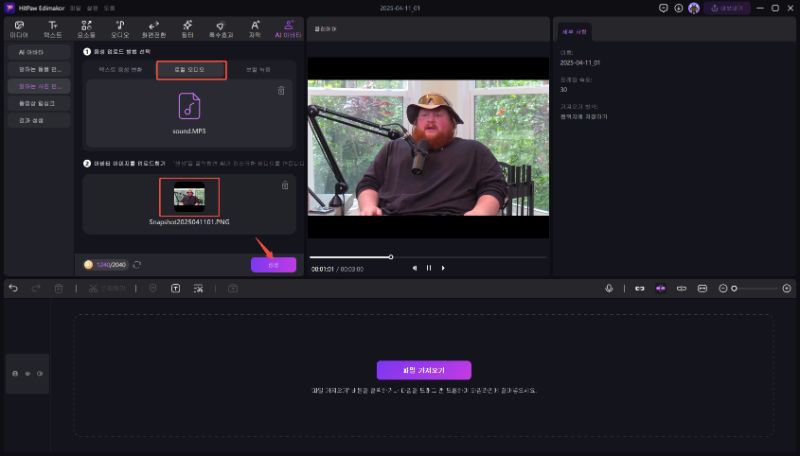Delete the sound.MP3 file with trash icon
The image size is (800, 456).
tap(281, 91)
